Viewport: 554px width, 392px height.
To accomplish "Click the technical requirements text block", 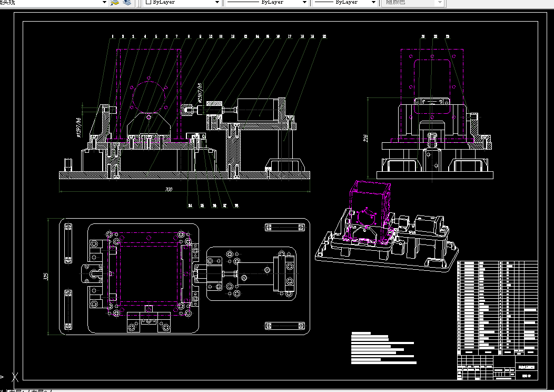I will [x=384, y=348].
